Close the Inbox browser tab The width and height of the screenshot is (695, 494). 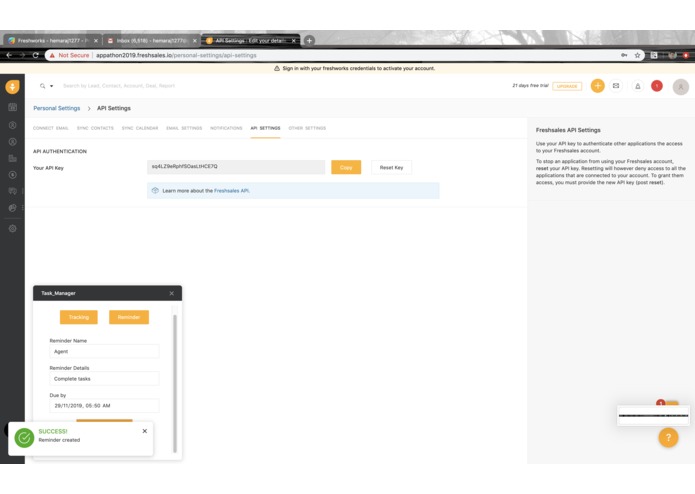(x=194, y=41)
